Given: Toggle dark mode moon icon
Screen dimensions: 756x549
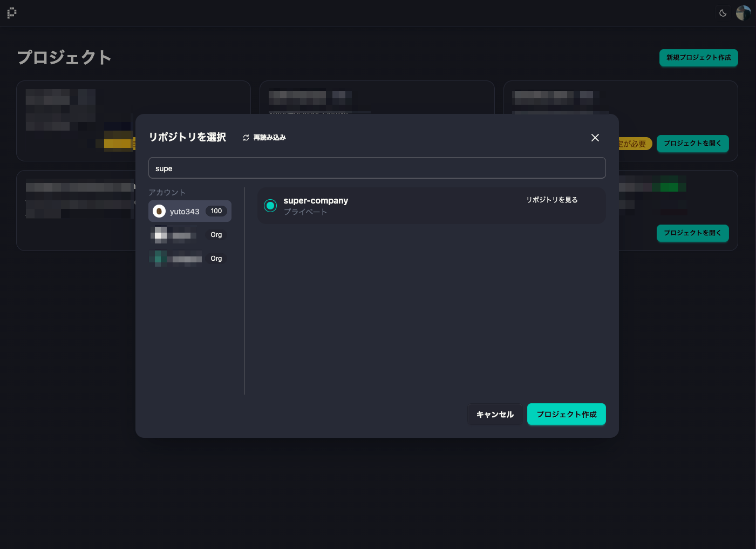Looking at the screenshot, I should 723,13.
